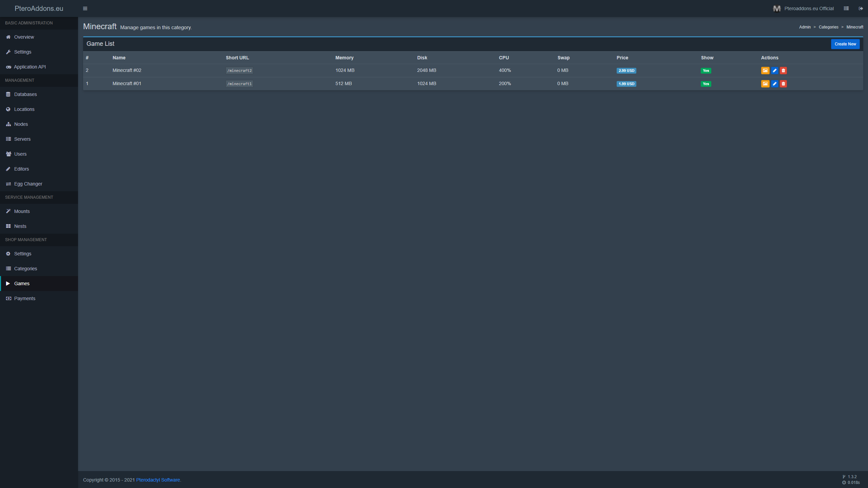Click the logout icon in top bar
Viewport: 868px width, 488px height.
[861, 8]
